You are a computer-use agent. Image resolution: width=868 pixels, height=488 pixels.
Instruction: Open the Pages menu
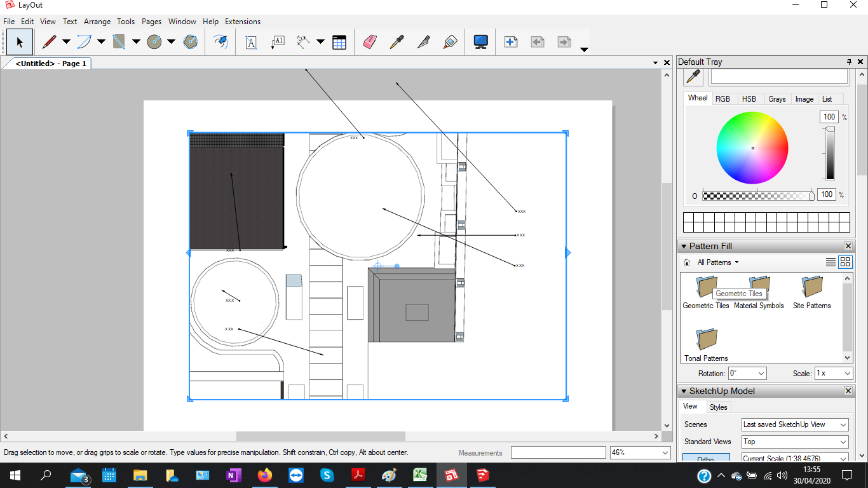151,21
